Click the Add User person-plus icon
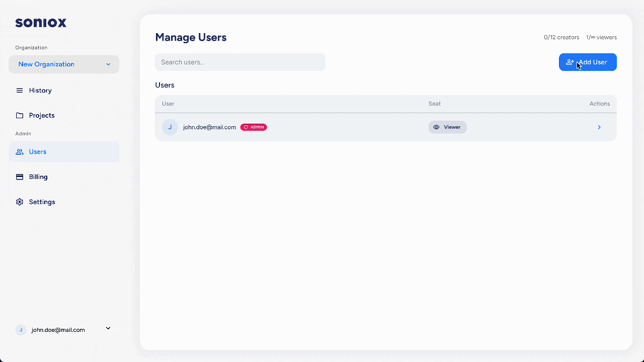The image size is (644, 362). click(569, 62)
